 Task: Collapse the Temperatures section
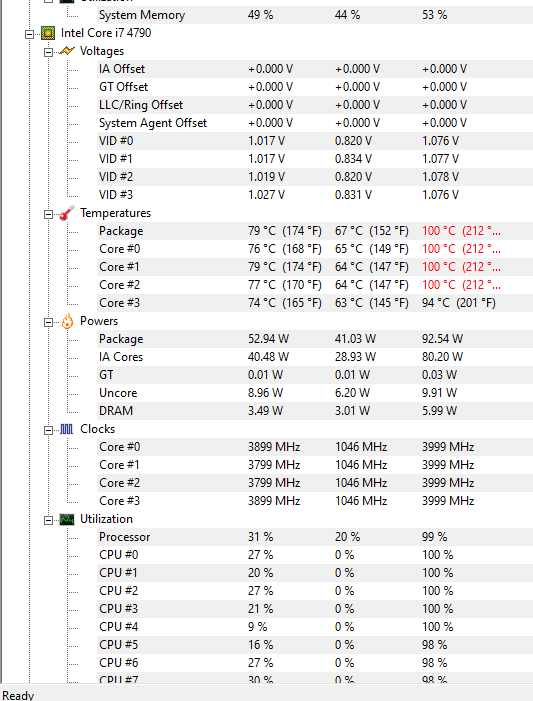pos(48,214)
